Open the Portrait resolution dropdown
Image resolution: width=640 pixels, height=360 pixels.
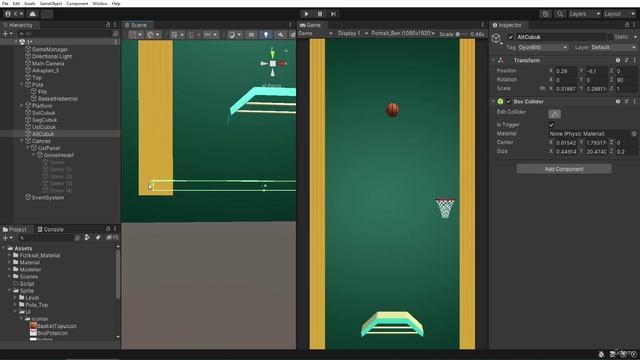pyautogui.click(x=403, y=33)
